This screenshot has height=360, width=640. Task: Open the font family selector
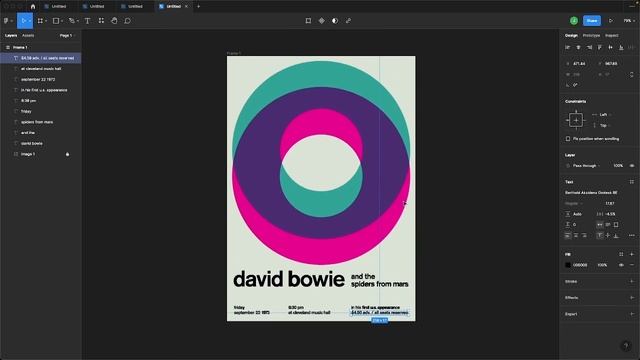591,193
